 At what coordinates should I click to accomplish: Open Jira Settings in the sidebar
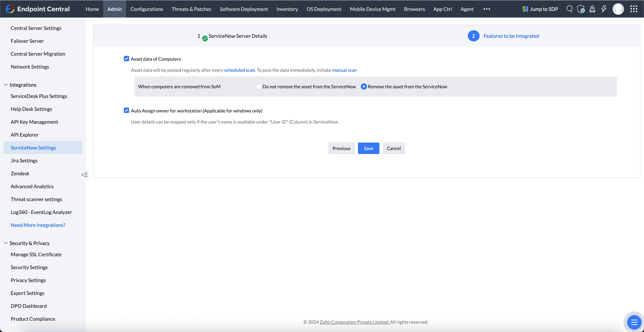(x=24, y=160)
